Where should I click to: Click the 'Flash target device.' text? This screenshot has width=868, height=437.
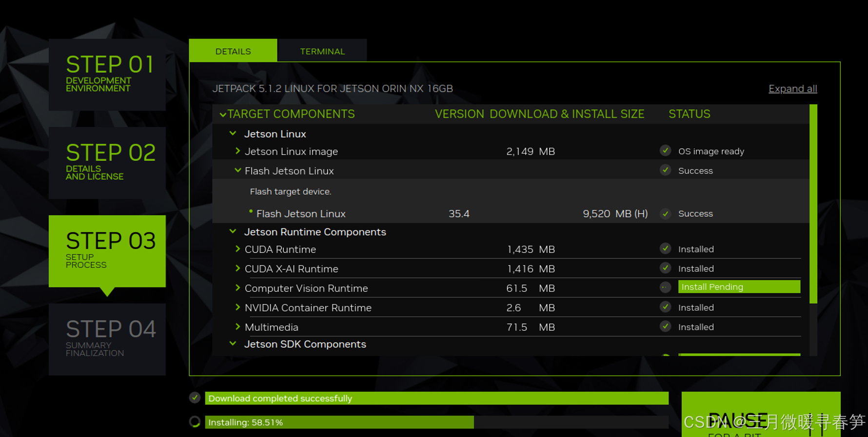[291, 191]
